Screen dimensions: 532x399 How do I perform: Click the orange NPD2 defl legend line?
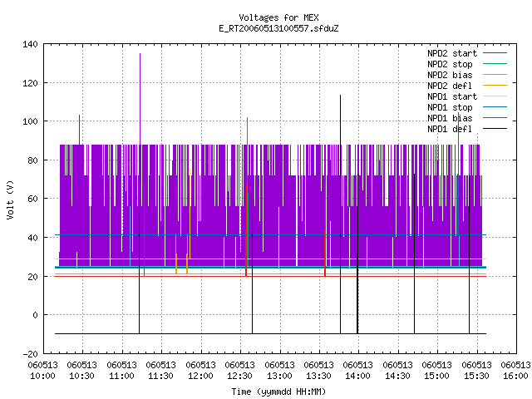click(495, 85)
